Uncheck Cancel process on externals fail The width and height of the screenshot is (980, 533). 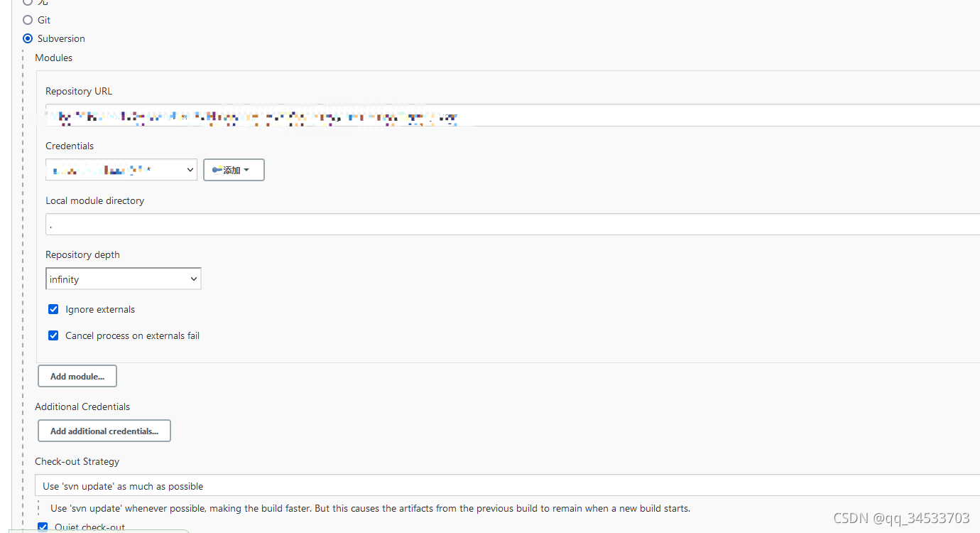pyautogui.click(x=53, y=335)
